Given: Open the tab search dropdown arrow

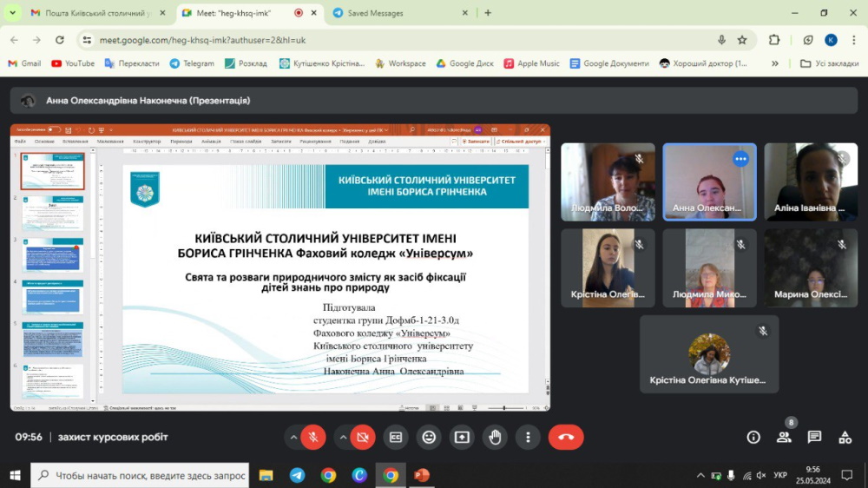Looking at the screenshot, I should point(12,13).
